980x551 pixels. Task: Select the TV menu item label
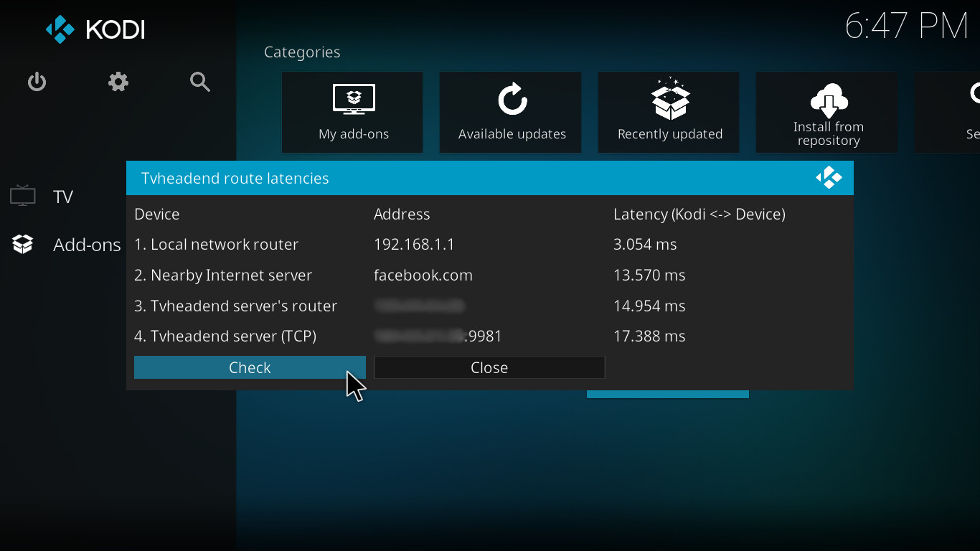[x=63, y=197]
